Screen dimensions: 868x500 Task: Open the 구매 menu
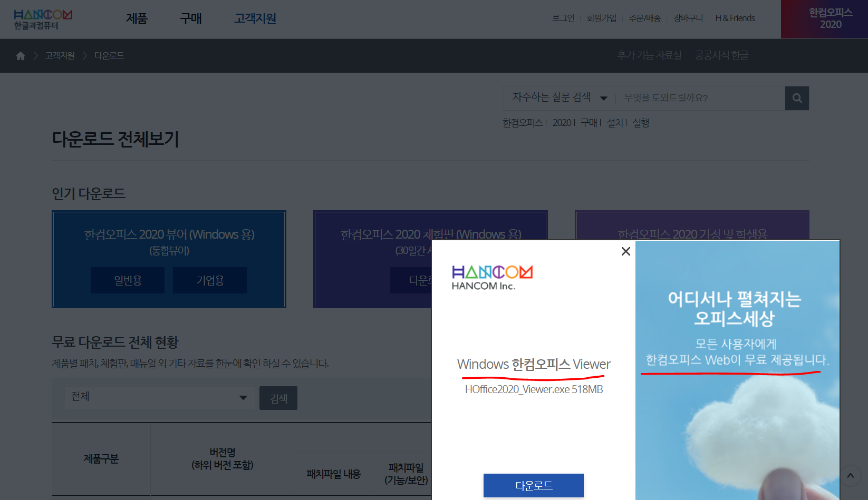pos(191,19)
